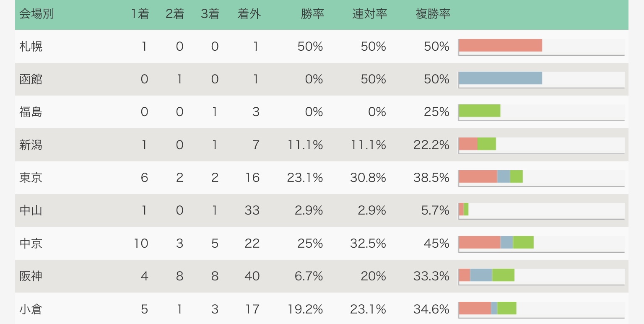Select the 札幌 venue row label

coord(31,46)
